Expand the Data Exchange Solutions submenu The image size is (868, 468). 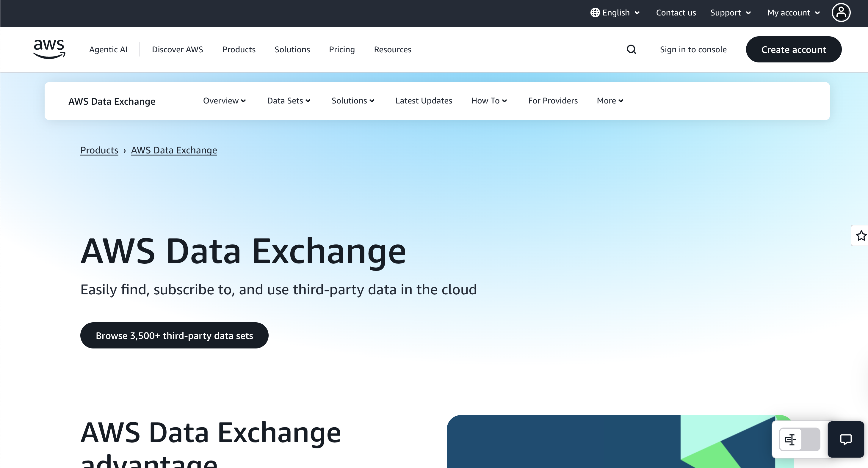click(x=353, y=101)
